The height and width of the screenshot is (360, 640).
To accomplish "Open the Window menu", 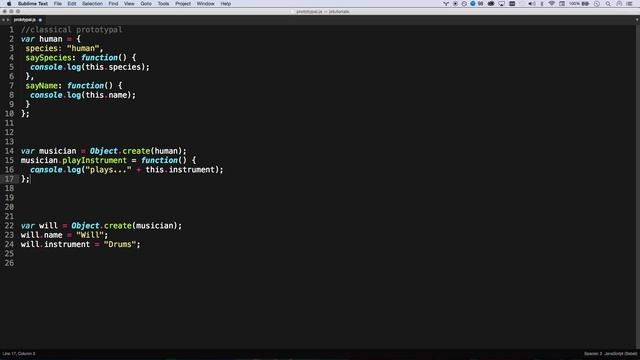I will pyautogui.click(x=205, y=4).
